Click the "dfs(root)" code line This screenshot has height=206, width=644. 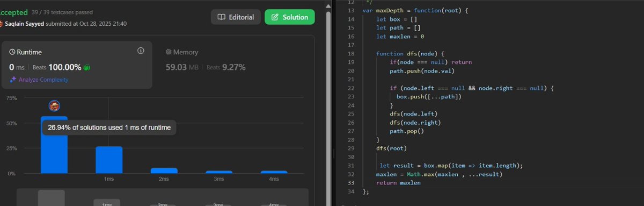click(392, 148)
